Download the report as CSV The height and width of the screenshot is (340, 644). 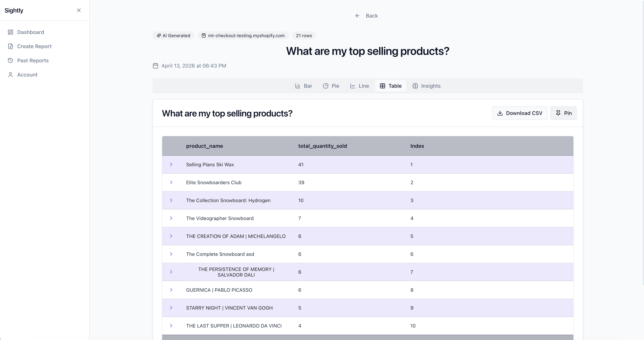(520, 113)
